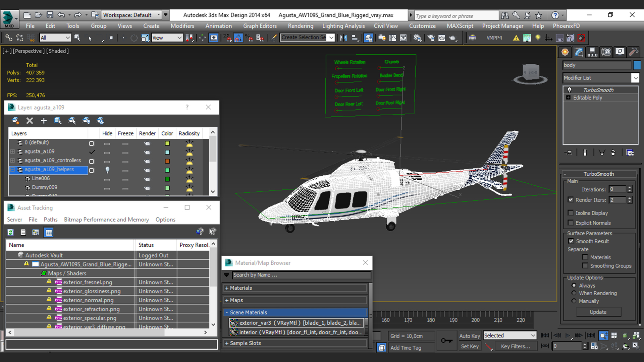The height and width of the screenshot is (362, 644).
Task: Enable the Isoline Display checkbox
Action: pyautogui.click(x=571, y=213)
